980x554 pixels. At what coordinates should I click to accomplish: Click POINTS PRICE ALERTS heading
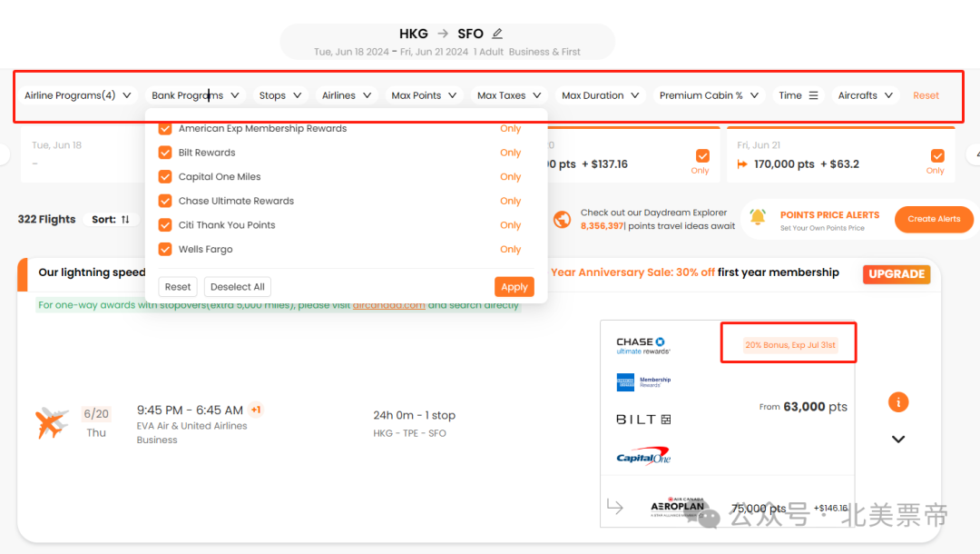click(829, 215)
